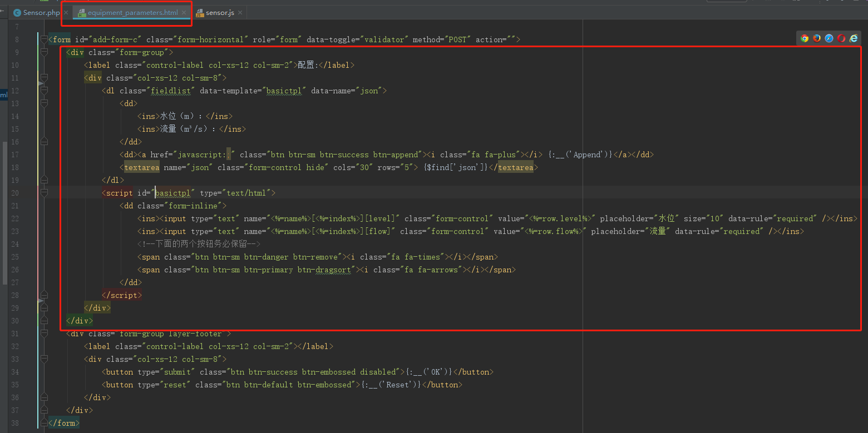Click the method value "POST"

(457, 39)
